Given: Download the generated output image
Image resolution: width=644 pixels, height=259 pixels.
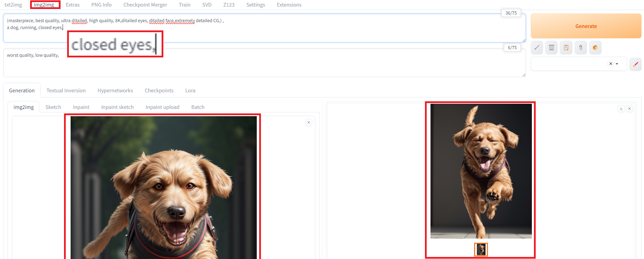Looking at the screenshot, I should [621, 109].
